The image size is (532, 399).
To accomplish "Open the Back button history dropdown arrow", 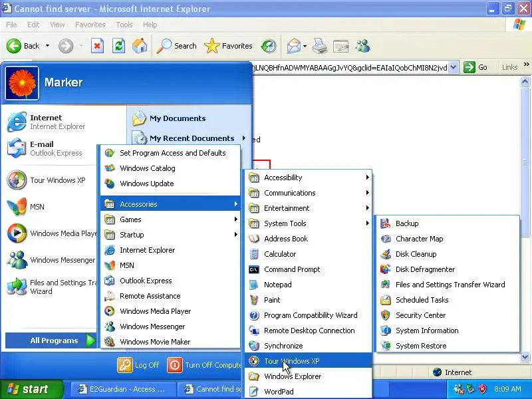I will [x=47, y=46].
